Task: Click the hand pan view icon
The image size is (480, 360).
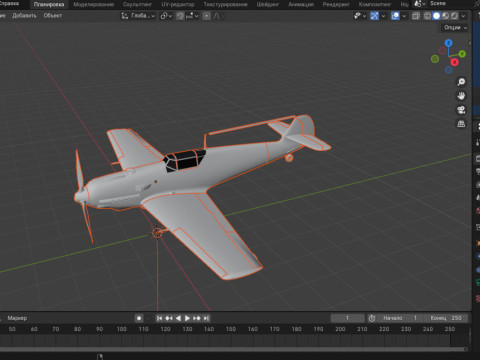Action: click(x=461, y=96)
